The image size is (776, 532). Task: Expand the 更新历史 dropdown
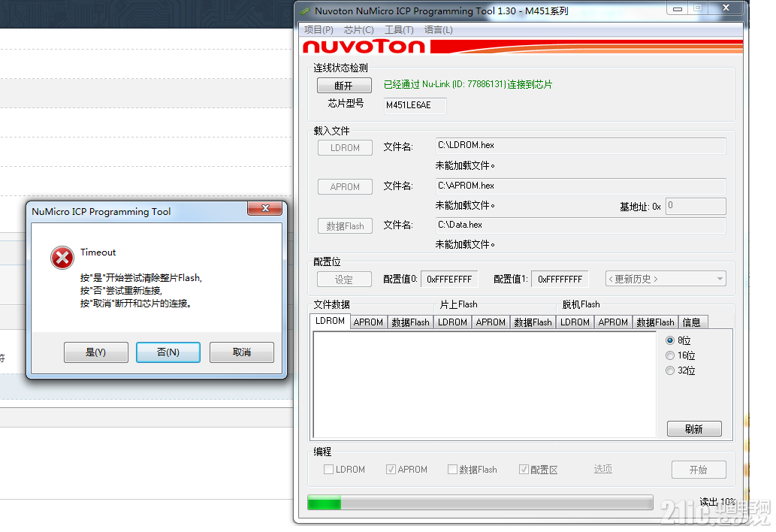point(666,279)
